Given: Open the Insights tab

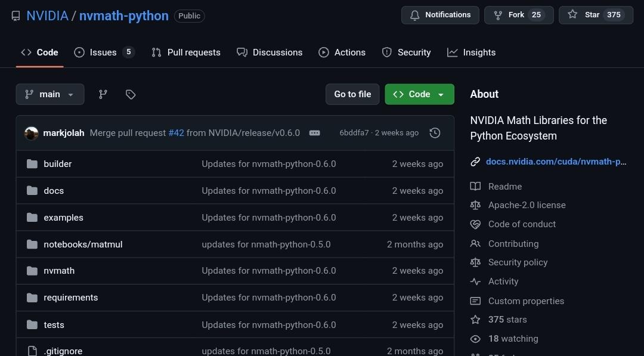Looking at the screenshot, I should (472, 52).
